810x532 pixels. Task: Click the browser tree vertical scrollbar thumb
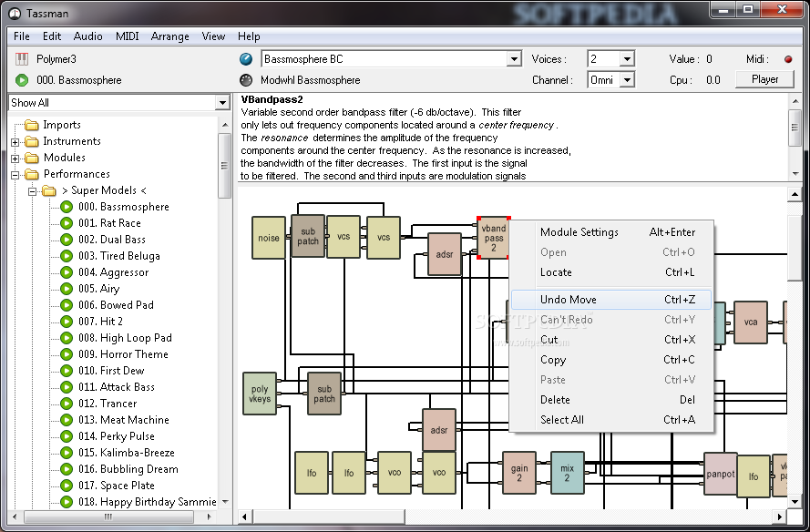point(224,165)
